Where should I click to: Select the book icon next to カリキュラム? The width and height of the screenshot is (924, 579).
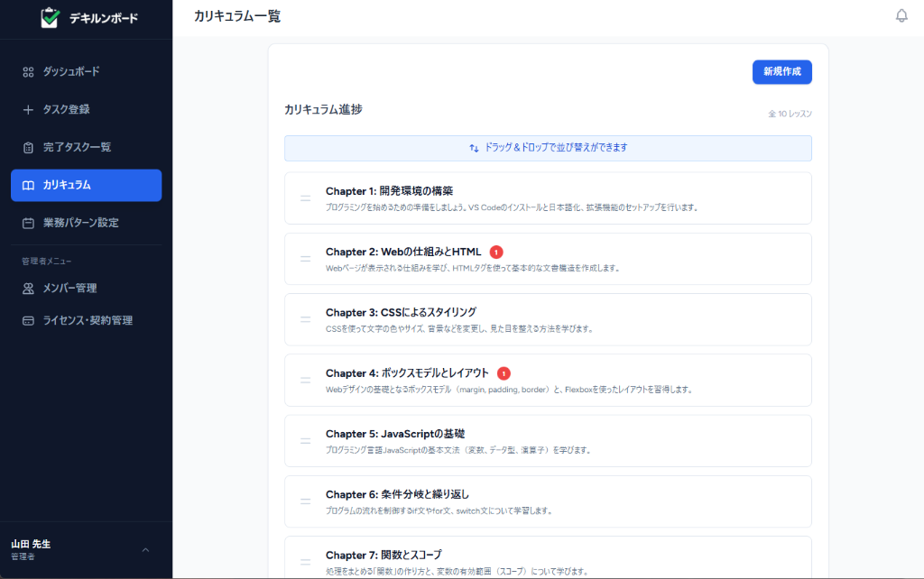[30, 185]
